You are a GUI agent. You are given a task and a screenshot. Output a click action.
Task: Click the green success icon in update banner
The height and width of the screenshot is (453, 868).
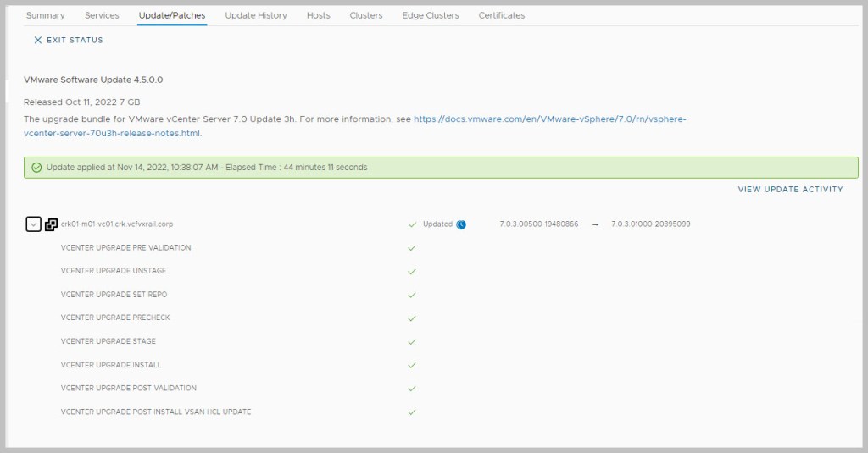click(36, 168)
